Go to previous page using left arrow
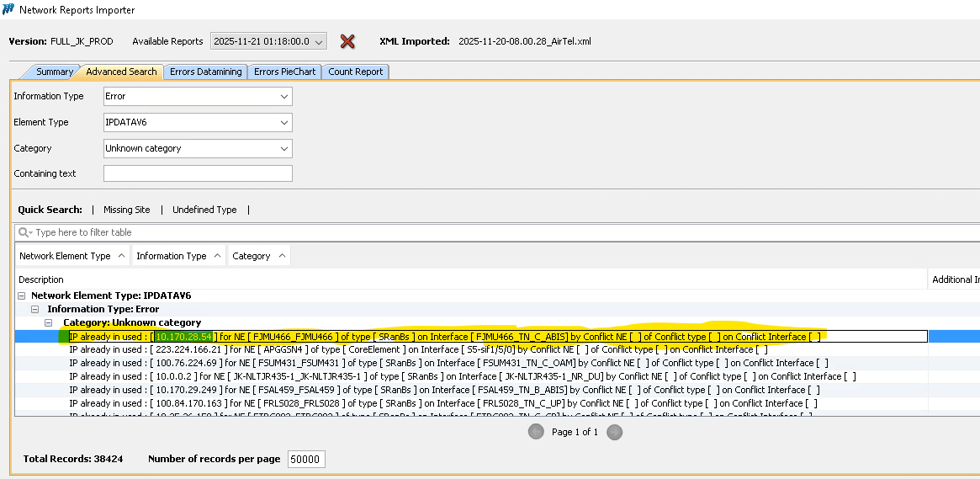Image resolution: width=980 pixels, height=479 pixels. click(536, 432)
